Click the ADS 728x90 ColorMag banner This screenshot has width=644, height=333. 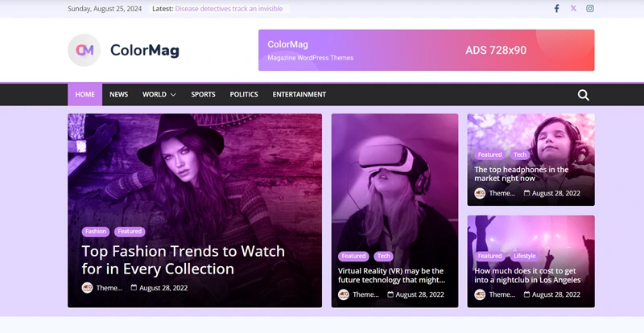click(x=427, y=50)
